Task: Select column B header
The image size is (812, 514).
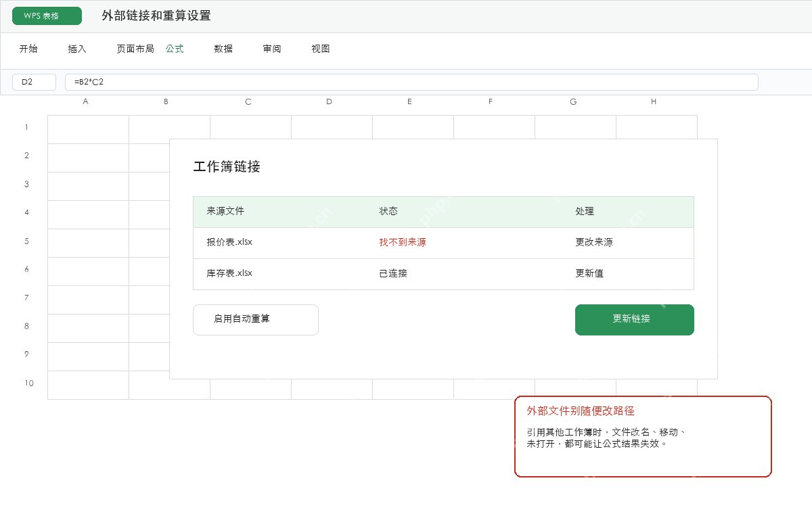Action: tap(166, 101)
